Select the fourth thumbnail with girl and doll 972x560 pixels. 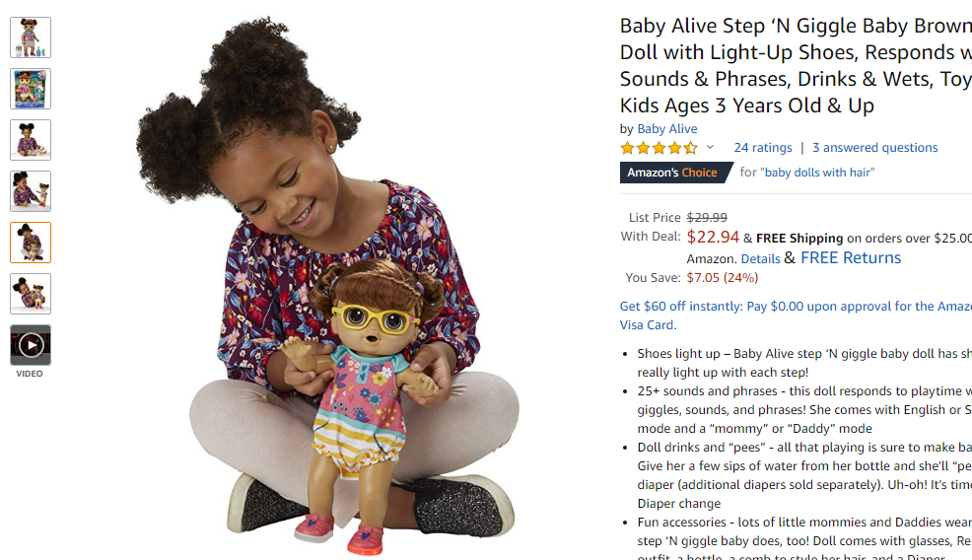pos(31,191)
